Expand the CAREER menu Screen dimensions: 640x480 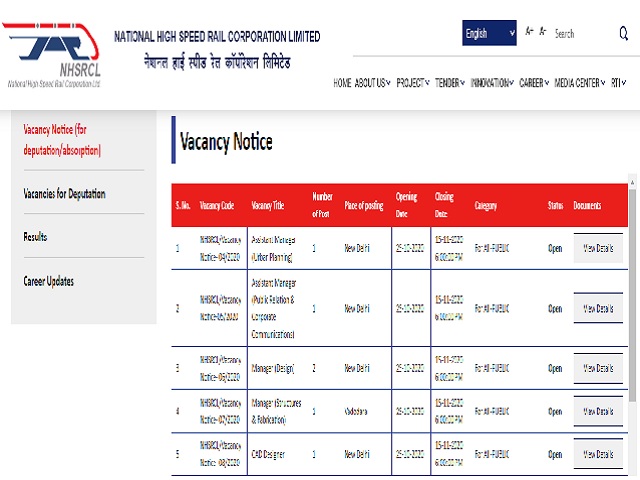click(x=534, y=83)
